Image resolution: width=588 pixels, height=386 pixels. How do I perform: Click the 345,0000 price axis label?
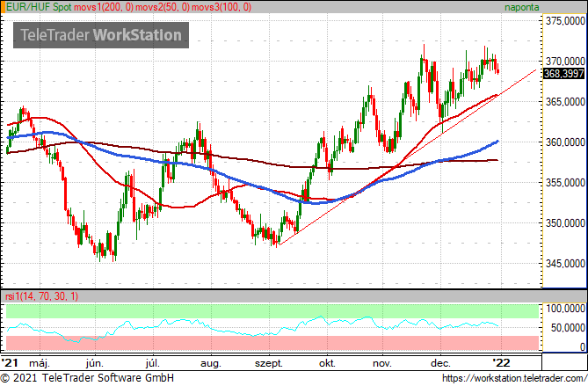tap(565, 264)
